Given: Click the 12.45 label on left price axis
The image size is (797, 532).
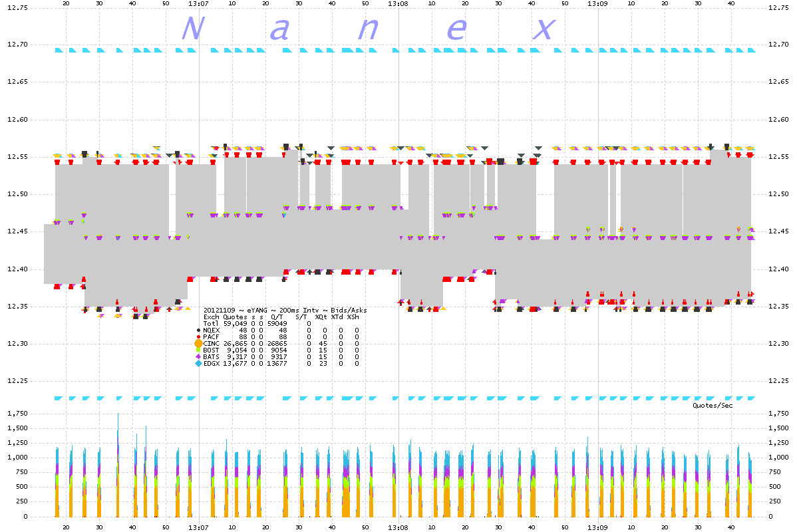Looking at the screenshot, I should (x=18, y=231).
